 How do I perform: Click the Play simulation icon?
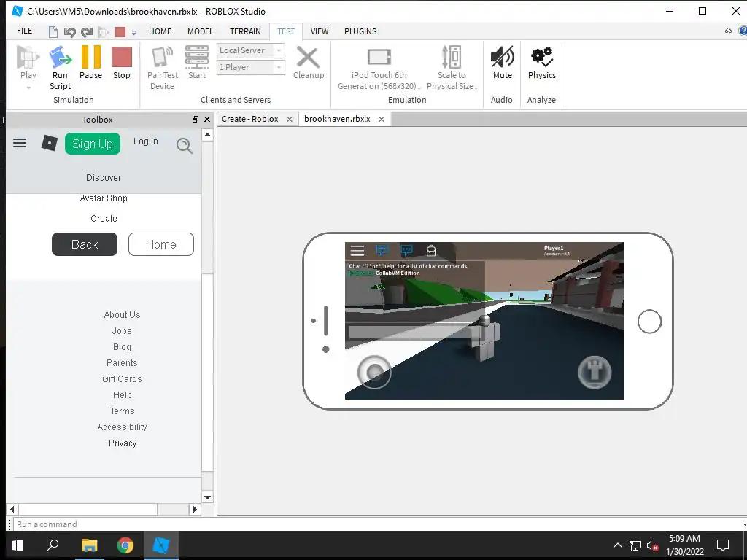tap(28, 58)
